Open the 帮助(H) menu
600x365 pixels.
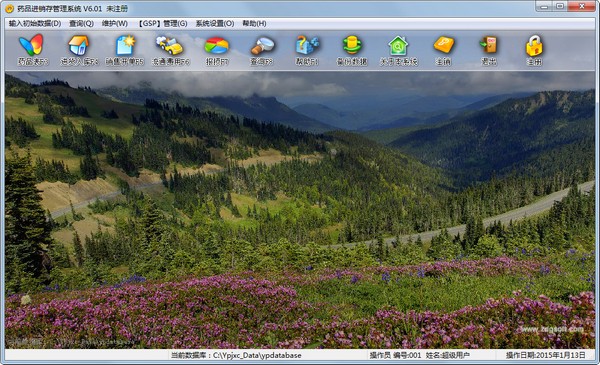pyautogui.click(x=254, y=23)
